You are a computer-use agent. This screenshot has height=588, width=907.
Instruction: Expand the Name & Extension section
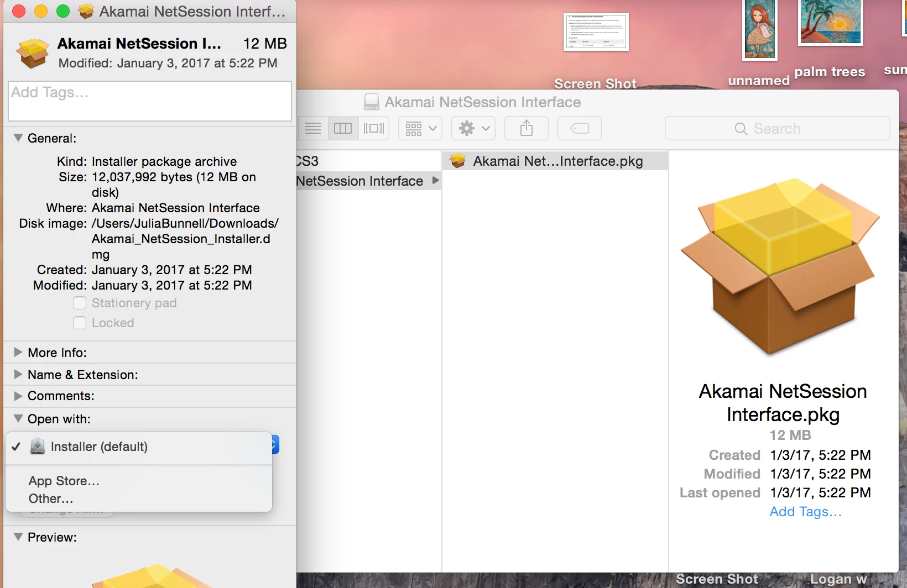click(x=18, y=374)
